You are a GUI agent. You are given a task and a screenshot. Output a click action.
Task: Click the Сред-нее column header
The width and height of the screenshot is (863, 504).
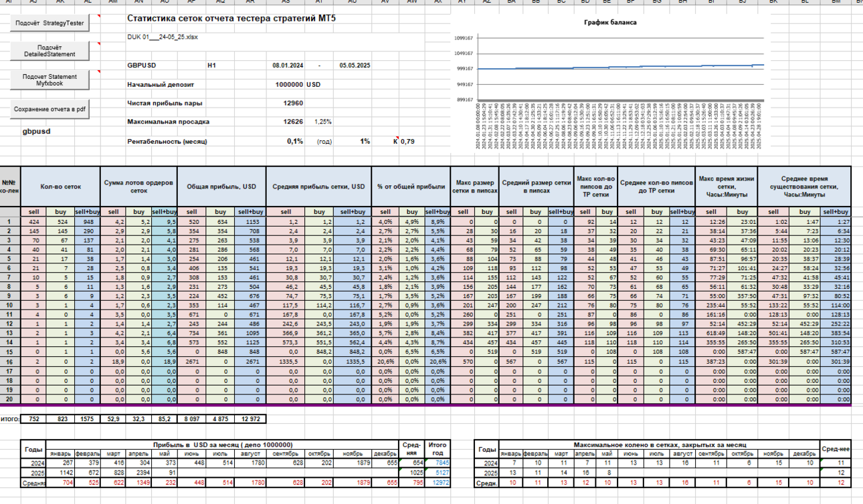point(836,449)
